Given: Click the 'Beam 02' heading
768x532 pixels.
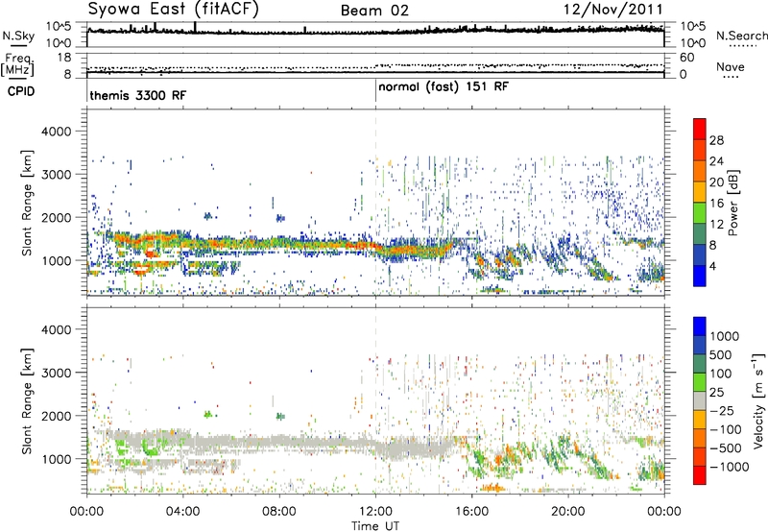Looking at the screenshot, I should coord(374,11).
